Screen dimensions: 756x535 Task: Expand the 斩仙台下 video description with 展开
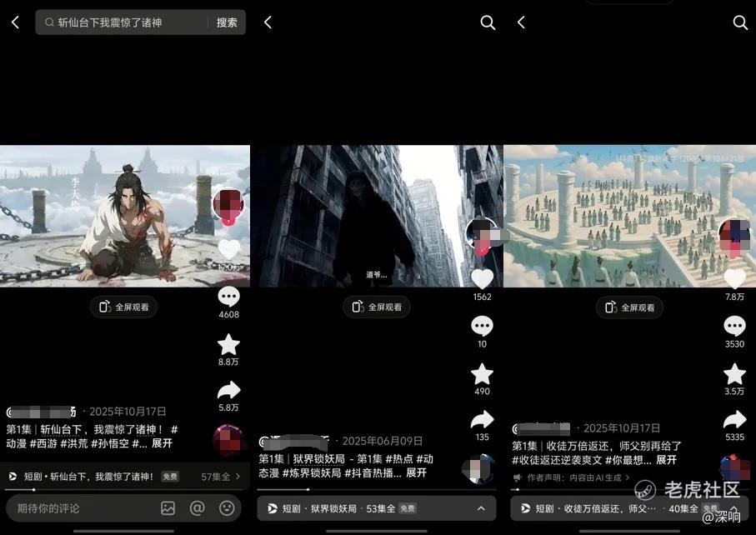[162, 443]
